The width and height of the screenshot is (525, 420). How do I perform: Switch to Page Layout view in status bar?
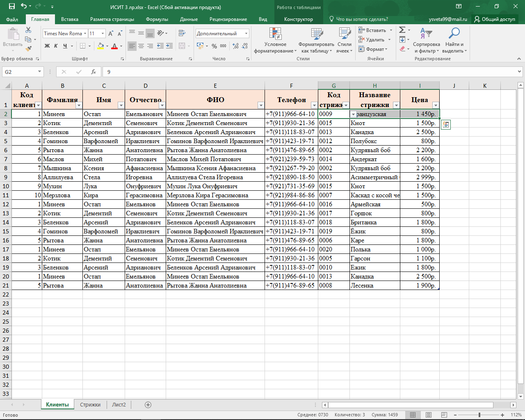pyautogui.click(x=428, y=415)
